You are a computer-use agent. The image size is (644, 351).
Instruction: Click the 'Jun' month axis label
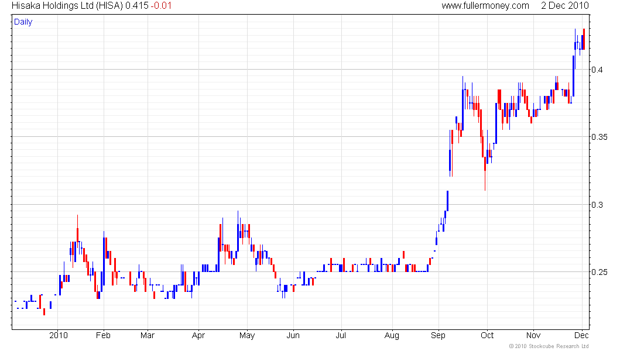point(293,335)
